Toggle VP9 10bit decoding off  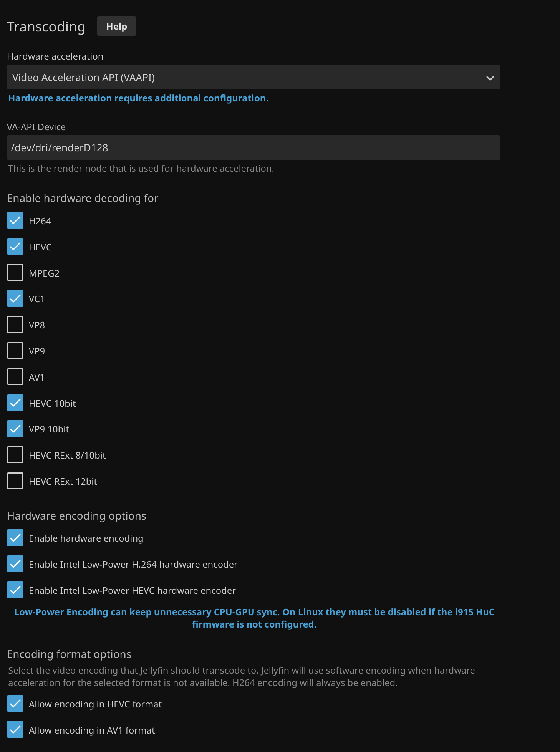point(15,429)
